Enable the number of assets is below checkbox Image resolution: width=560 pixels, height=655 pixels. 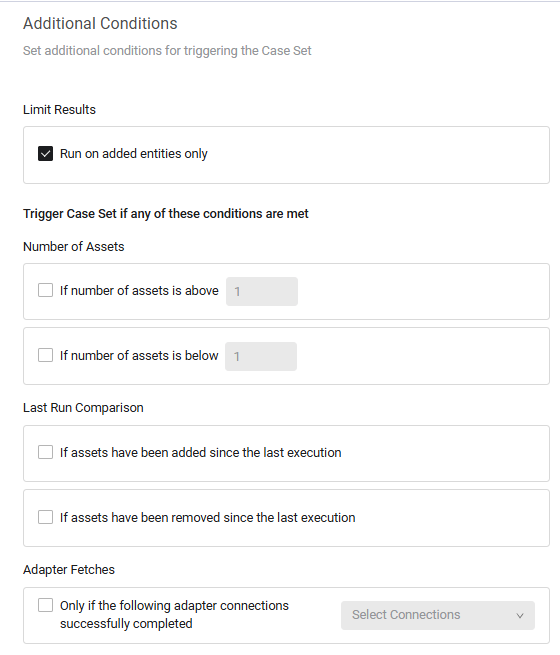click(45, 355)
